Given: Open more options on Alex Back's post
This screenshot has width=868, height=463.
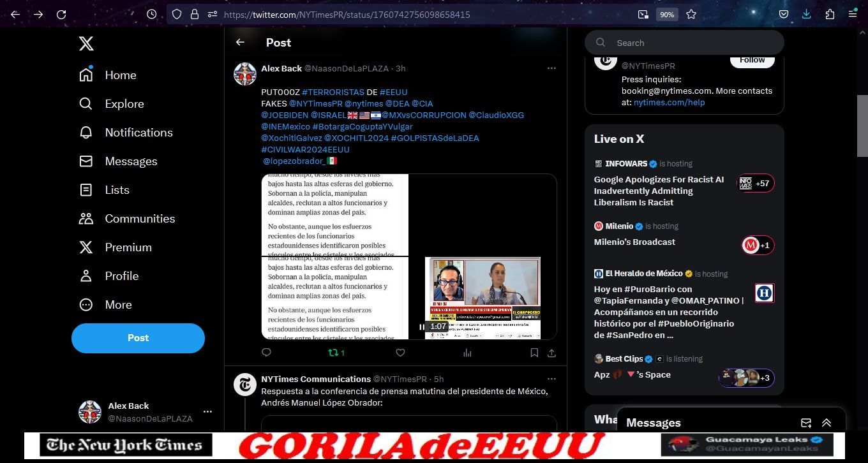Looking at the screenshot, I should (x=551, y=68).
